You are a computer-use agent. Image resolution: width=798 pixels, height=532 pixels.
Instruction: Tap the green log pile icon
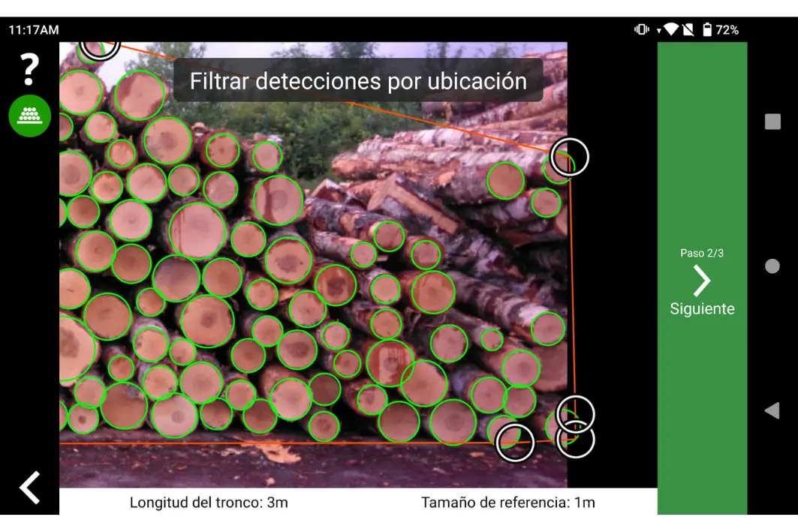click(x=29, y=116)
